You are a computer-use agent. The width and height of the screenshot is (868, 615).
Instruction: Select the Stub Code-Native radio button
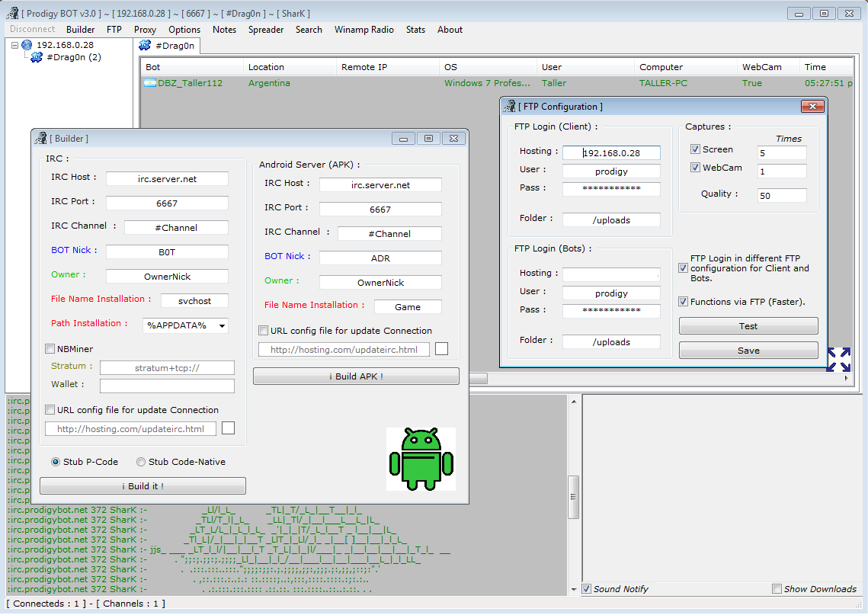tap(141, 462)
